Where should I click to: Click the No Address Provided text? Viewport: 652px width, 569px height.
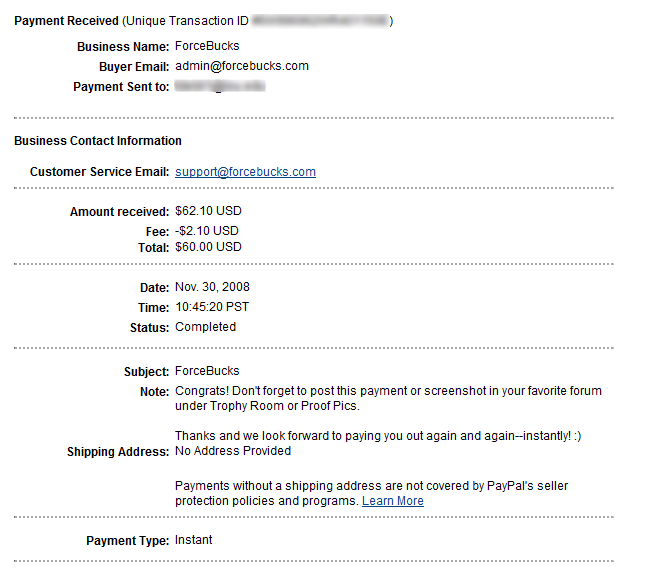coord(233,451)
